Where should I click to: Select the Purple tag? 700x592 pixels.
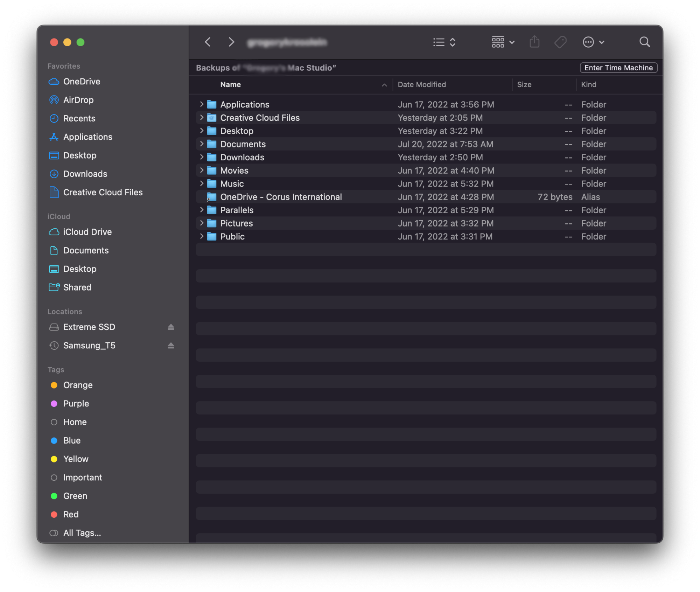(76, 404)
